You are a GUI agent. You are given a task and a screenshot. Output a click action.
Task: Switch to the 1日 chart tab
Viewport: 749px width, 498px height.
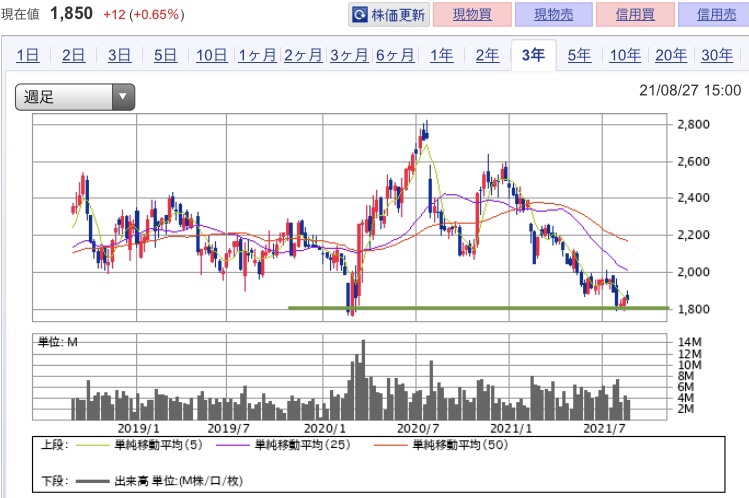[28, 55]
